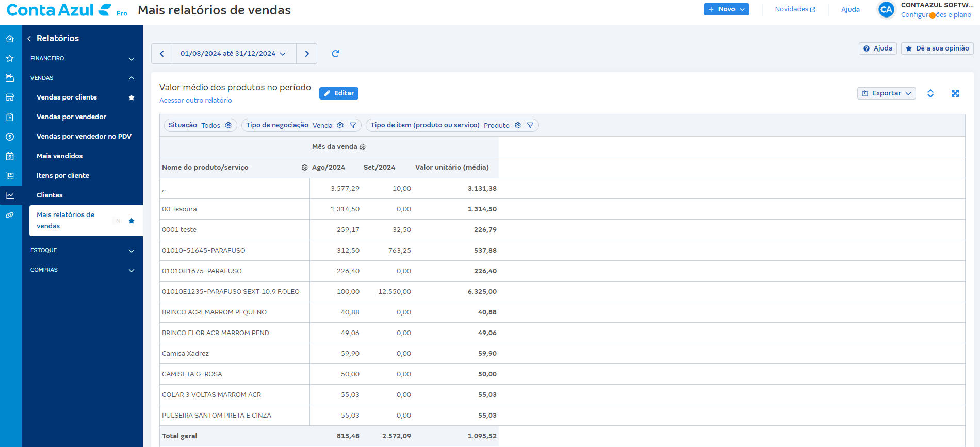Toggle favorite star on Mais relatórios de vendas
This screenshot has width=980, height=447.
click(132, 221)
